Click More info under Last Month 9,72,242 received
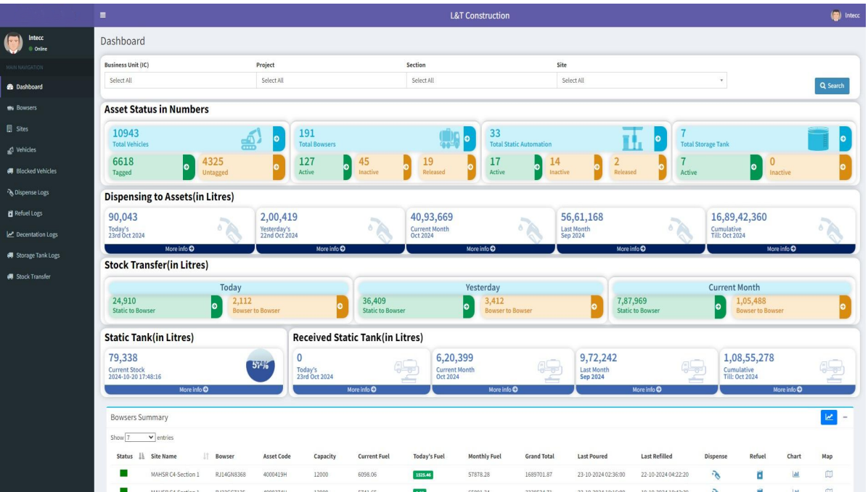 coord(647,390)
